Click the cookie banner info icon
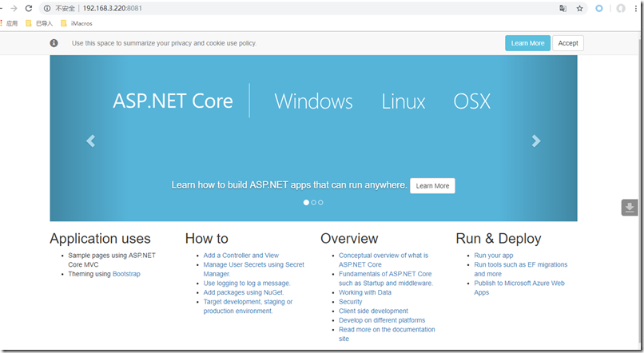Image resolution: width=644 pixels, height=353 pixels. pos(54,43)
